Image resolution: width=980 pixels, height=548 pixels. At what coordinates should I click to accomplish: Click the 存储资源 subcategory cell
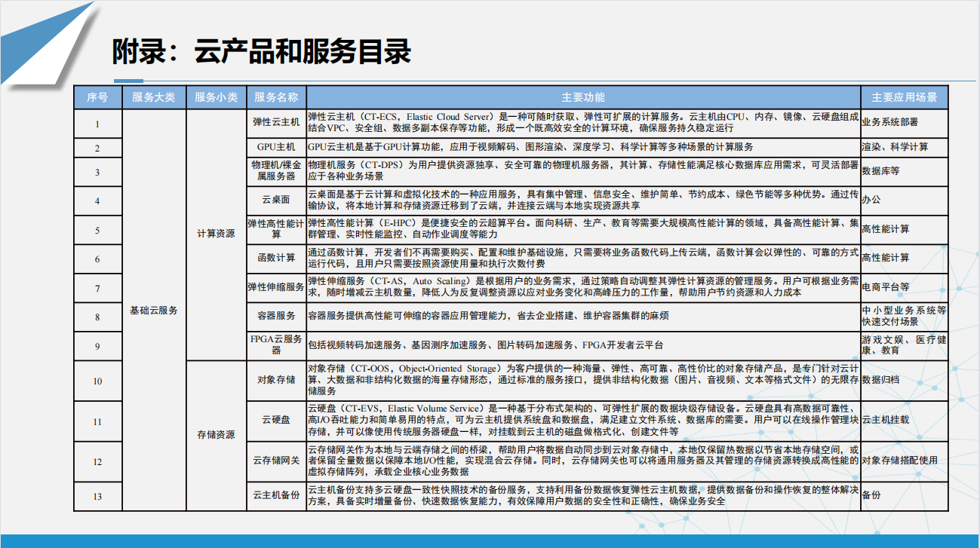(216, 434)
